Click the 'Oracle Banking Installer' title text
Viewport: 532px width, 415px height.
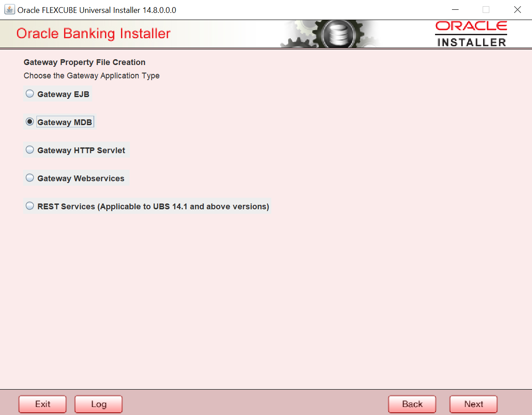[93, 34]
